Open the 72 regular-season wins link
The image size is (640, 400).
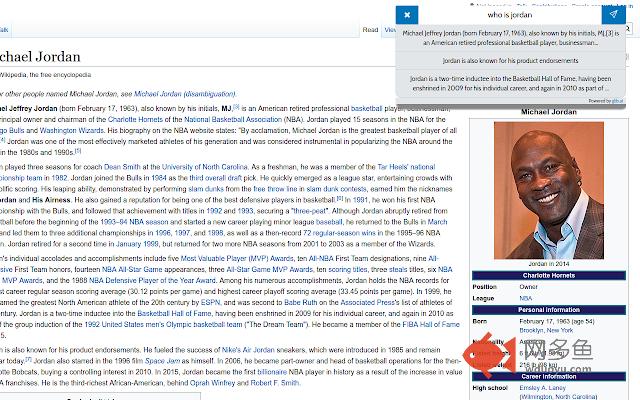tap(339, 233)
